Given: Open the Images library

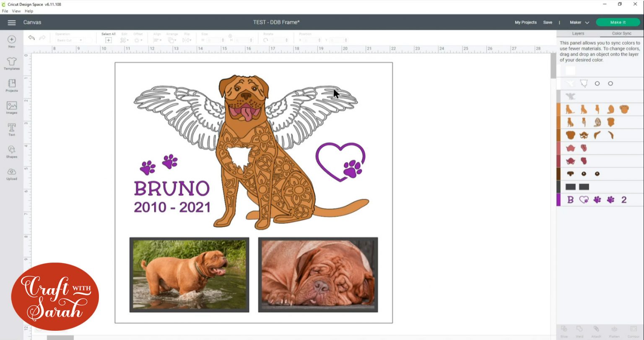Looking at the screenshot, I should (x=12, y=108).
